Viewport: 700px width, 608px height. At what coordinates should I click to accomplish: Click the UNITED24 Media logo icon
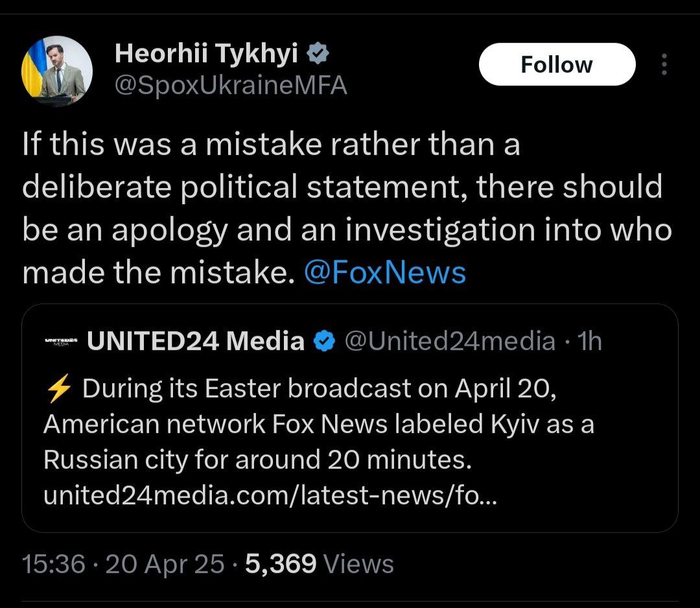[60, 341]
